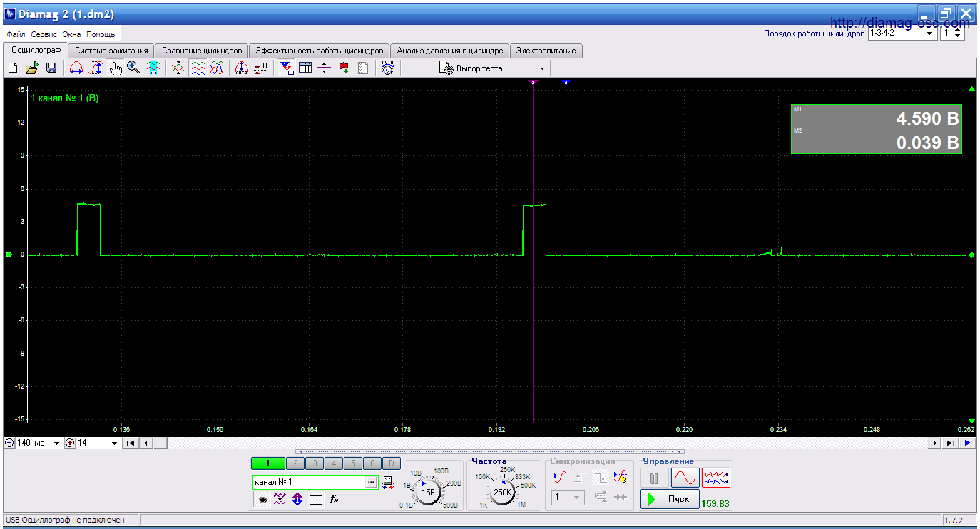Open the Файл menu

tap(16, 34)
